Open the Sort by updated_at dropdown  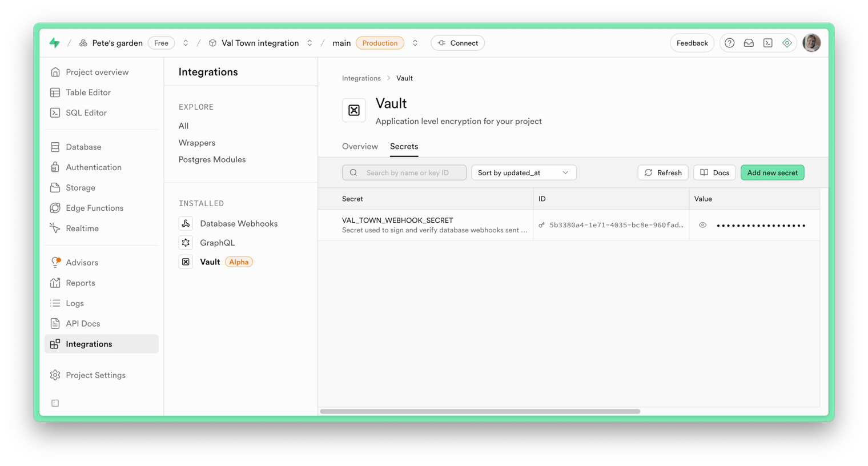click(x=524, y=172)
